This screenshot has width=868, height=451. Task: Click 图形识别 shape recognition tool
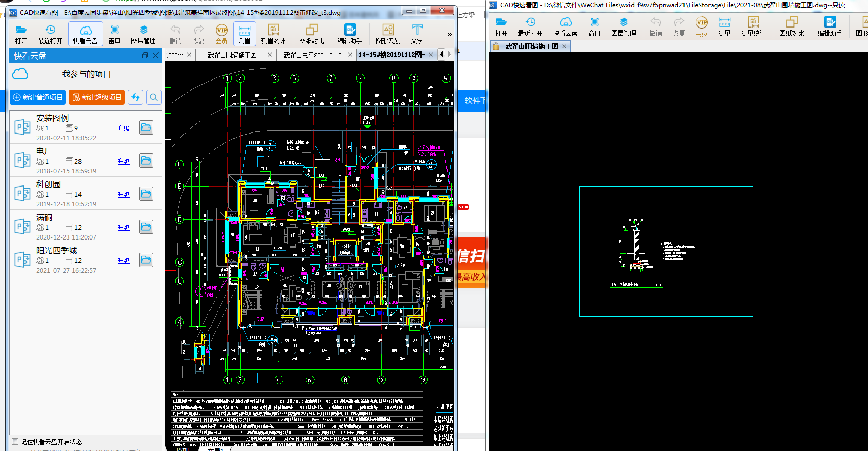coord(388,34)
